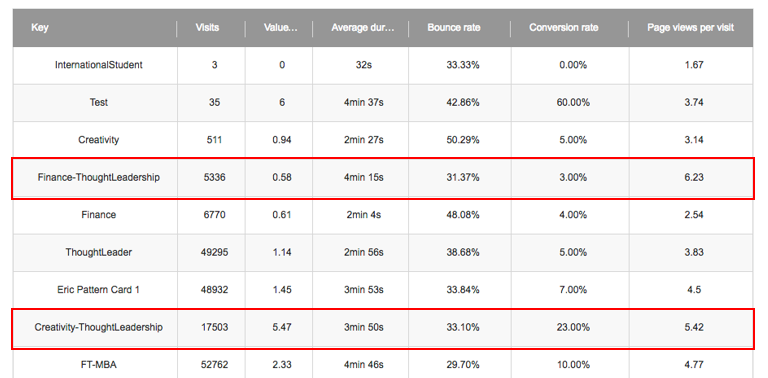
Task: Open the Creativity key entry
Action: pos(99,140)
